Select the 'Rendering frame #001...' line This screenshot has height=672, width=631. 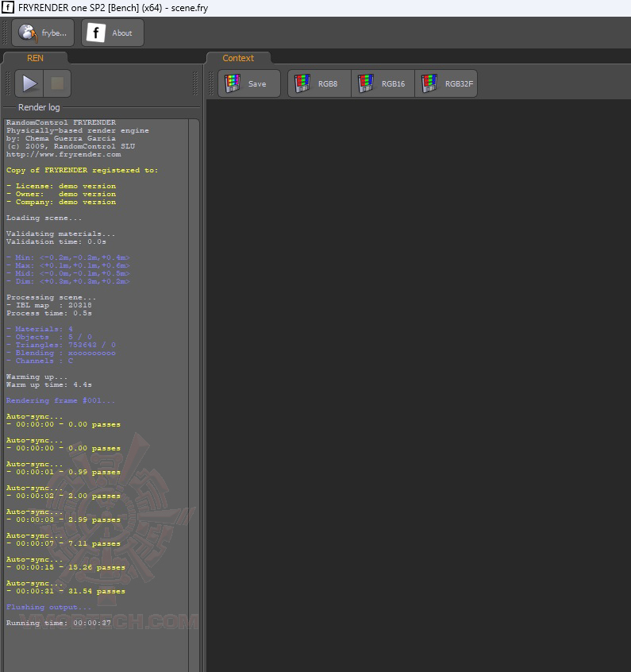tap(60, 400)
